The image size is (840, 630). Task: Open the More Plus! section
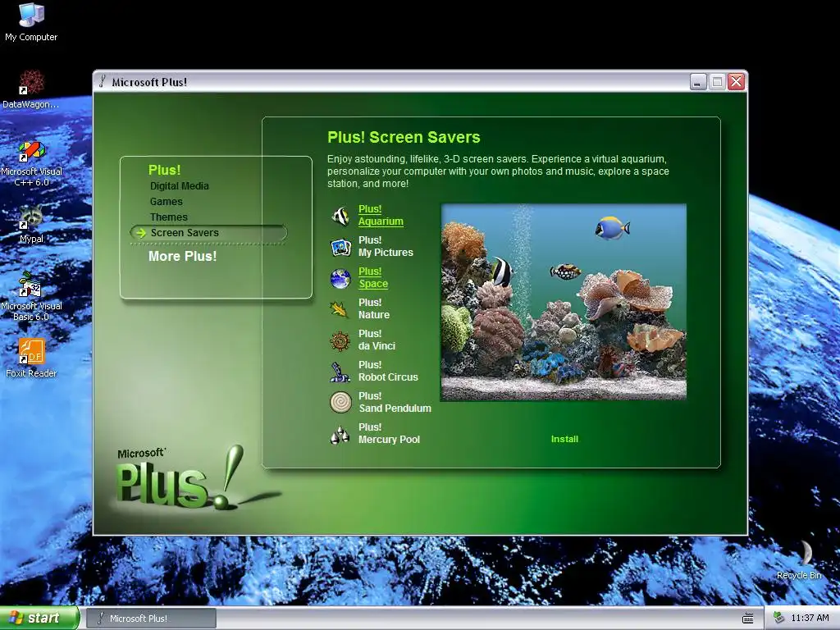click(x=182, y=256)
